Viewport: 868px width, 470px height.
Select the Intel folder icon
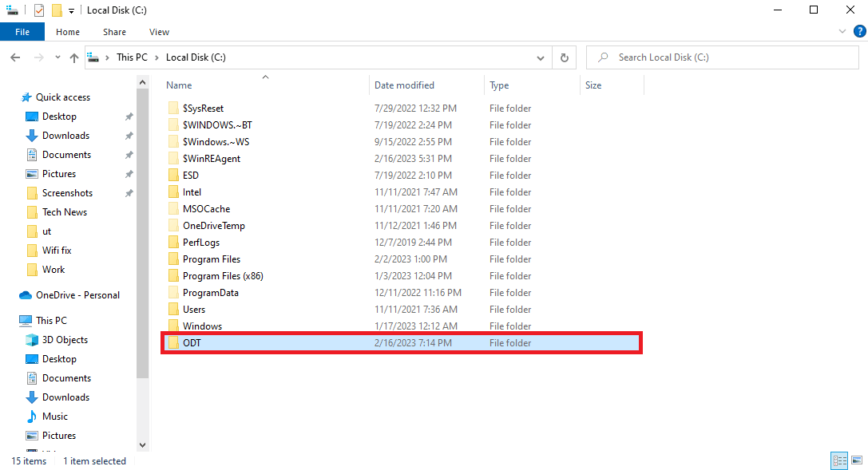coord(174,192)
